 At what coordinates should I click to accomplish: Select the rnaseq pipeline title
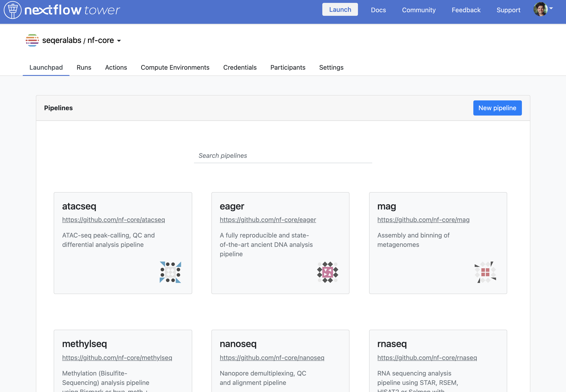[x=392, y=344]
